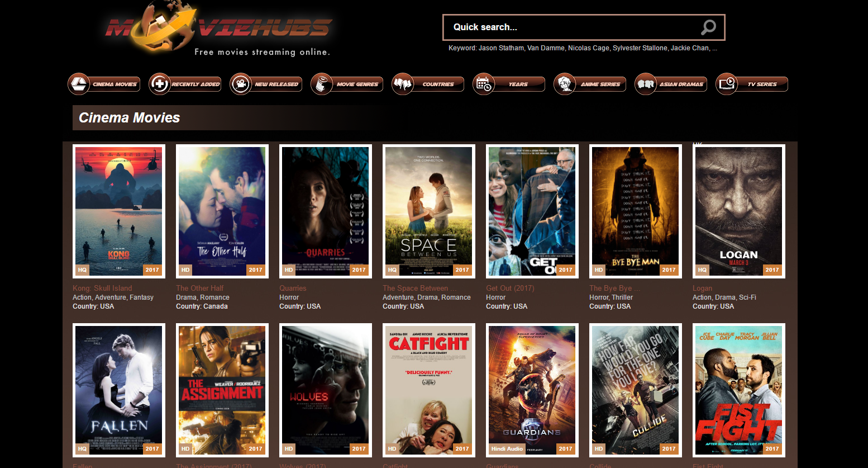
Task: Click 'Horror, Thriller' genre text
Action: click(x=611, y=297)
